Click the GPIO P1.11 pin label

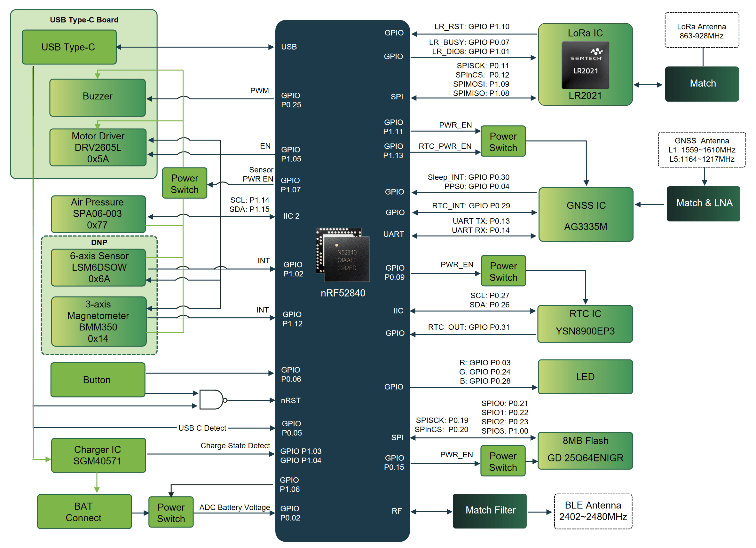pyautogui.click(x=393, y=127)
